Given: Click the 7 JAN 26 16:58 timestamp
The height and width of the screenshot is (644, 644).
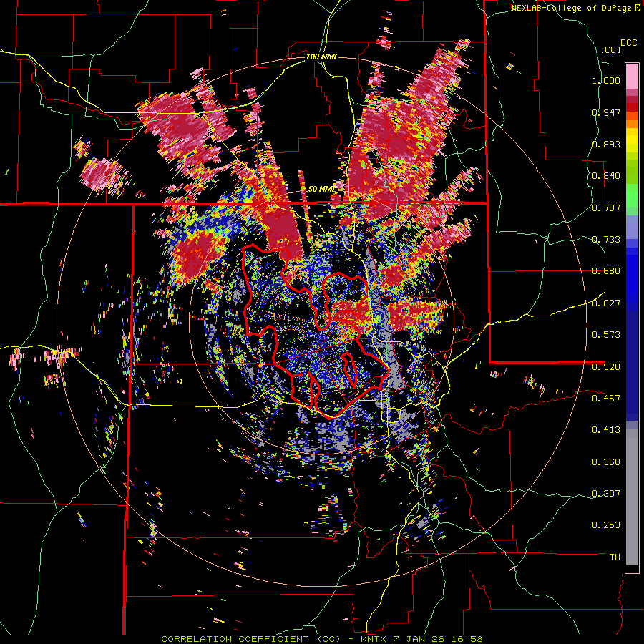Looking at the screenshot, I should click(x=438, y=639).
